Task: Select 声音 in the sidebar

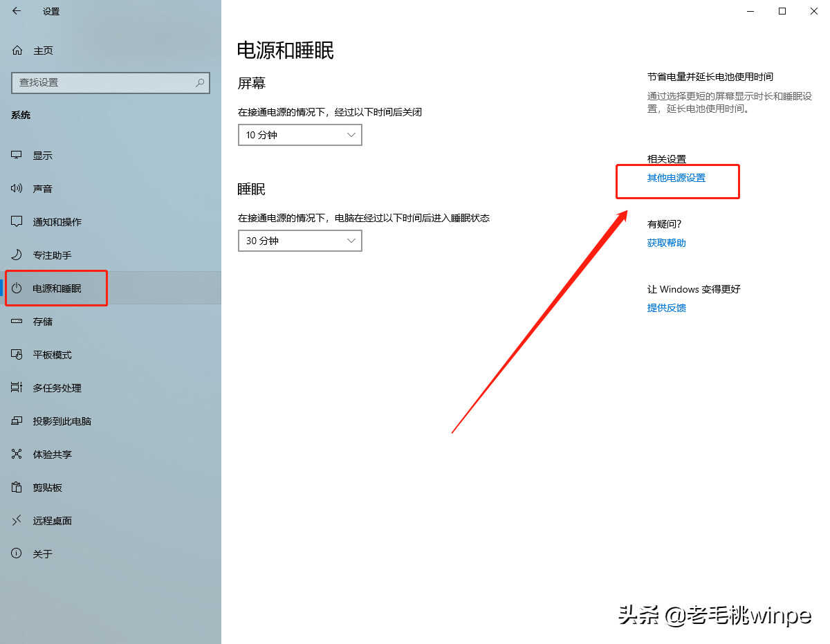Action: point(111,189)
